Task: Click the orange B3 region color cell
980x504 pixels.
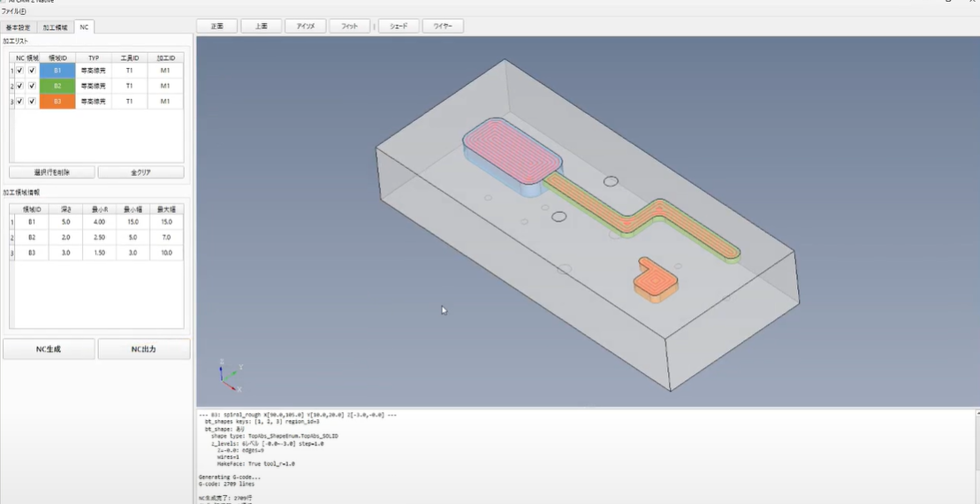Action: pyautogui.click(x=57, y=102)
